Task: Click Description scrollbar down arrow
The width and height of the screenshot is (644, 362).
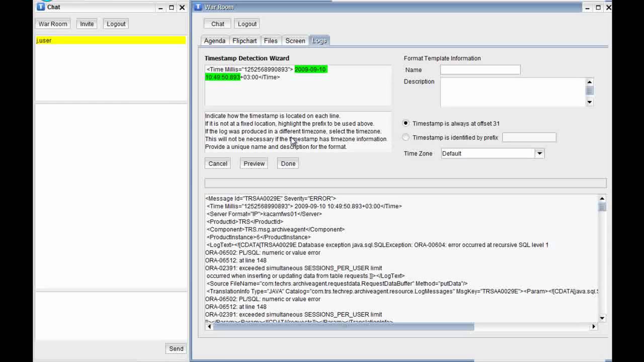Action: pos(590,102)
